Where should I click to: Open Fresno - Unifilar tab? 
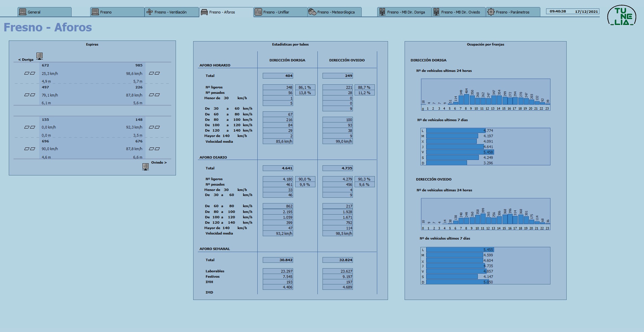[x=280, y=12]
